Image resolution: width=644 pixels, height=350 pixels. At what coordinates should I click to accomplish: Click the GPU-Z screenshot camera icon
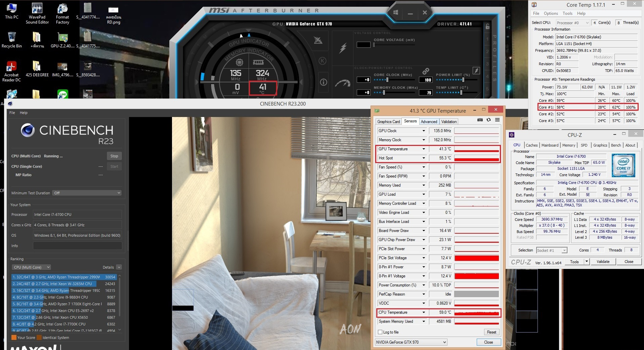pos(480,120)
